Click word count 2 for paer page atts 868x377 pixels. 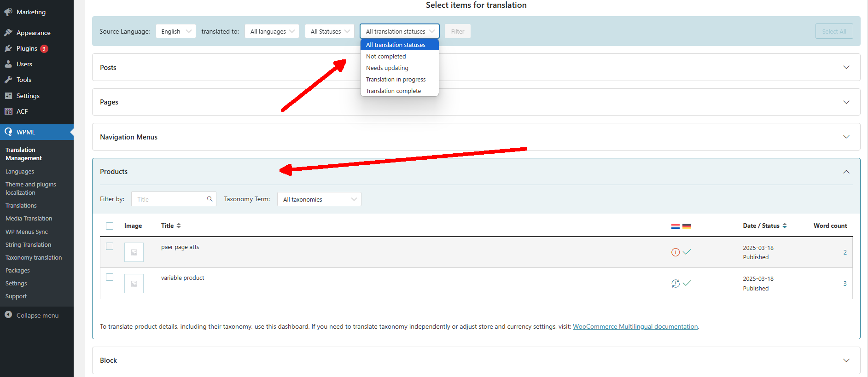[x=845, y=252]
